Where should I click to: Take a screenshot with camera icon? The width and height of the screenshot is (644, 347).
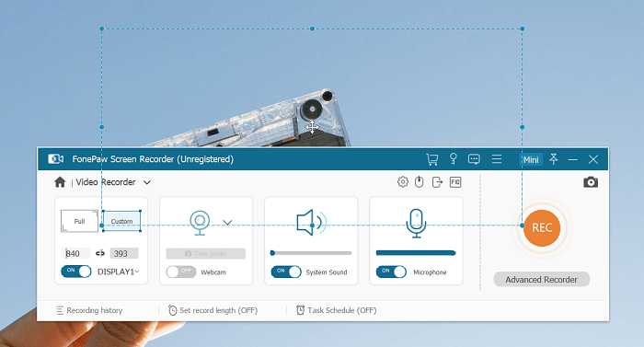(591, 182)
